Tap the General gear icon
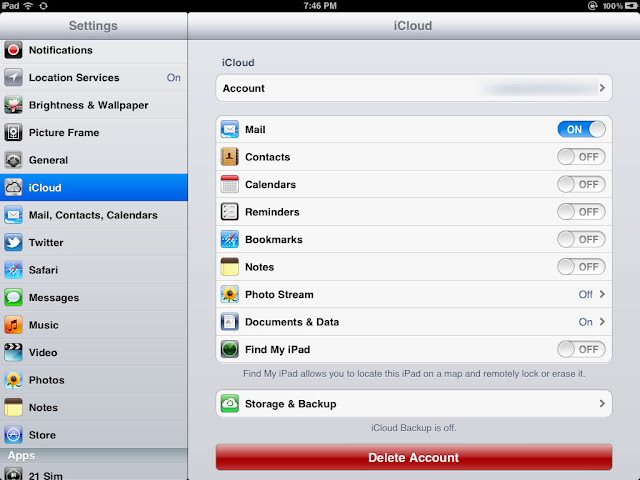Image resolution: width=640 pixels, height=480 pixels. (13, 160)
